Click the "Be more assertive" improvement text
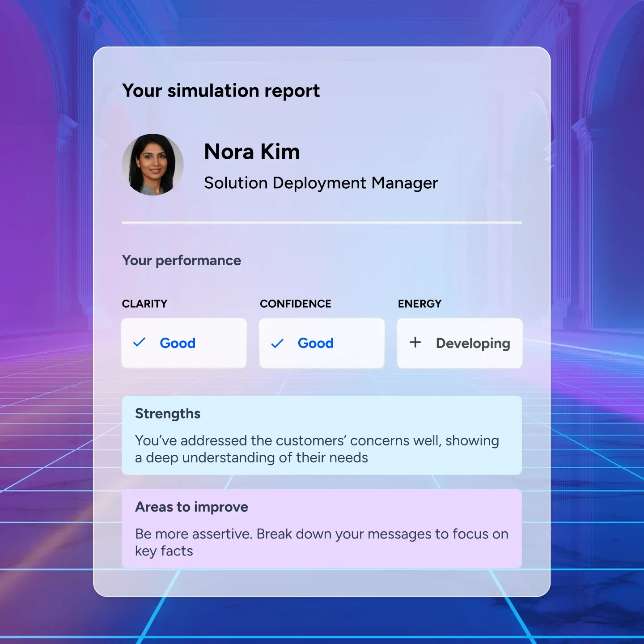644x644 pixels. coord(321,534)
